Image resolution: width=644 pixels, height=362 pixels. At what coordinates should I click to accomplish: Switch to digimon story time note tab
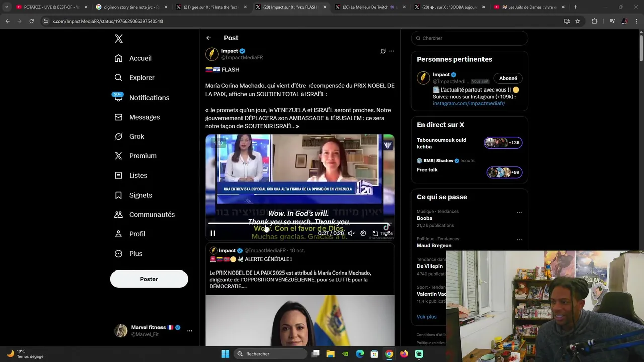(x=131, y=7)
